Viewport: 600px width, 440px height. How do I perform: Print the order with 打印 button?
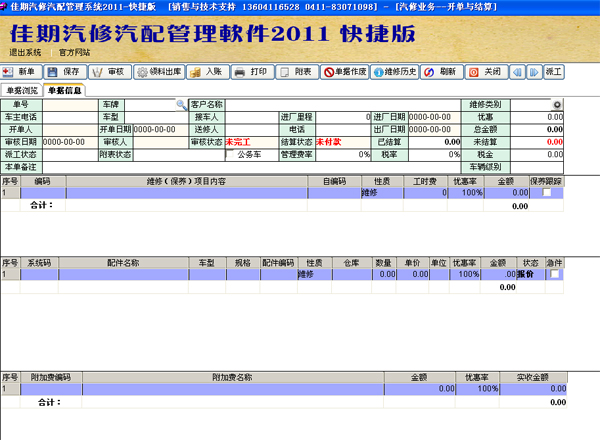tap(253, 72)
